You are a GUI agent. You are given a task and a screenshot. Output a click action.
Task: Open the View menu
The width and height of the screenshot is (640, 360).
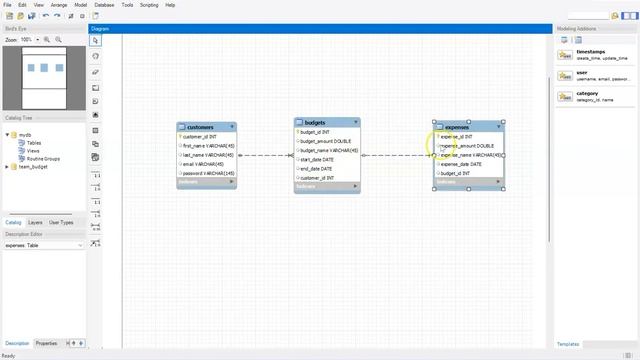[39, 5]
